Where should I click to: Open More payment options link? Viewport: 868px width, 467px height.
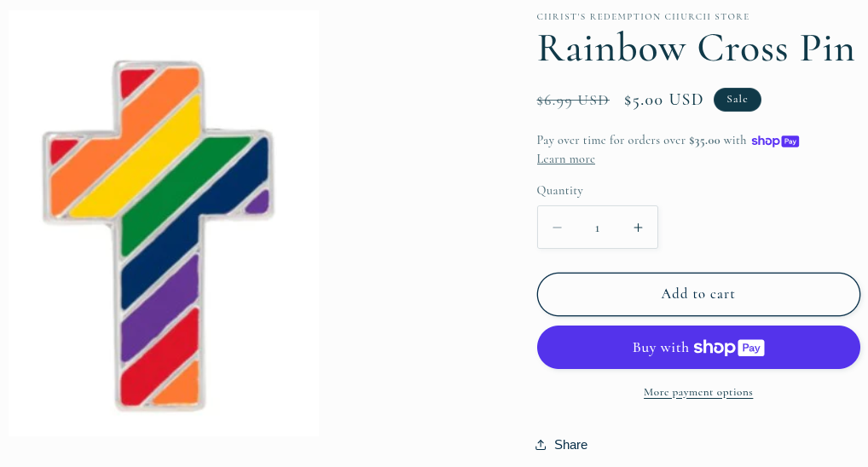(x=697, y=392)
